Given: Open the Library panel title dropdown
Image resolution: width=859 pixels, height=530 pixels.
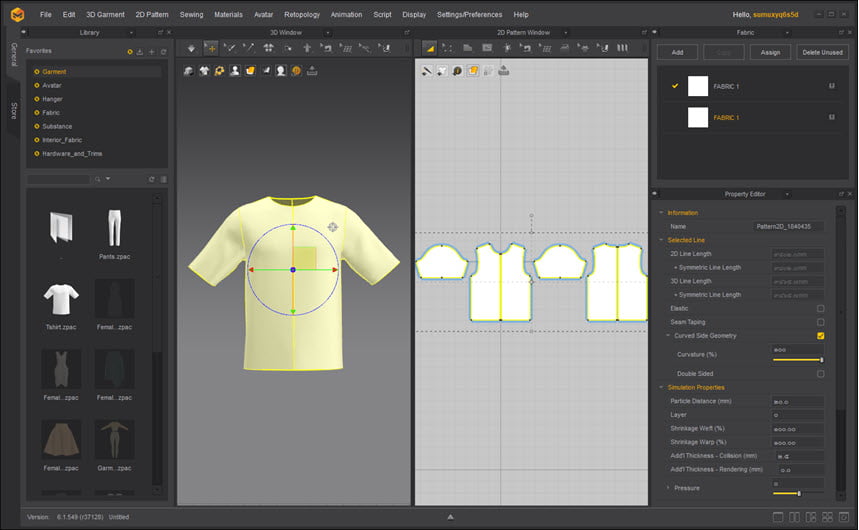Looking at the screenshot, I should [x=131, y=33].
